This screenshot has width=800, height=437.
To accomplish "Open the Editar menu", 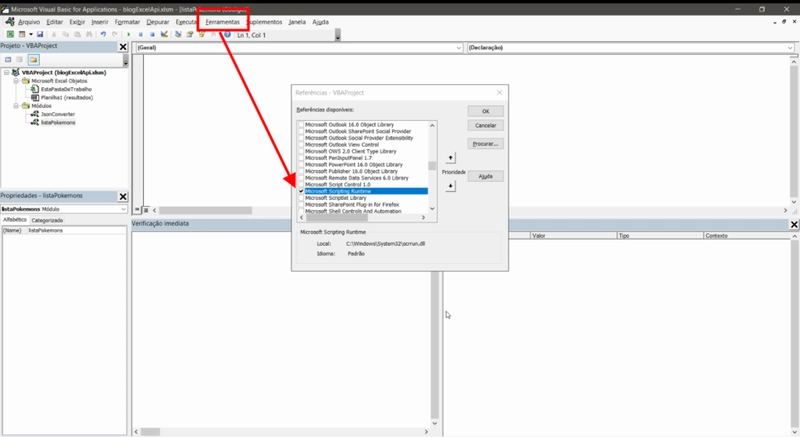I will (55, 22).
